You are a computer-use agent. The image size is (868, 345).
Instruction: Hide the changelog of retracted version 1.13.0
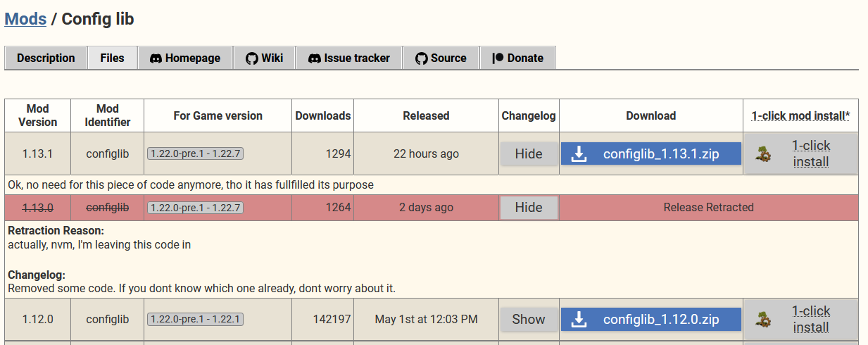pos(529,208)
